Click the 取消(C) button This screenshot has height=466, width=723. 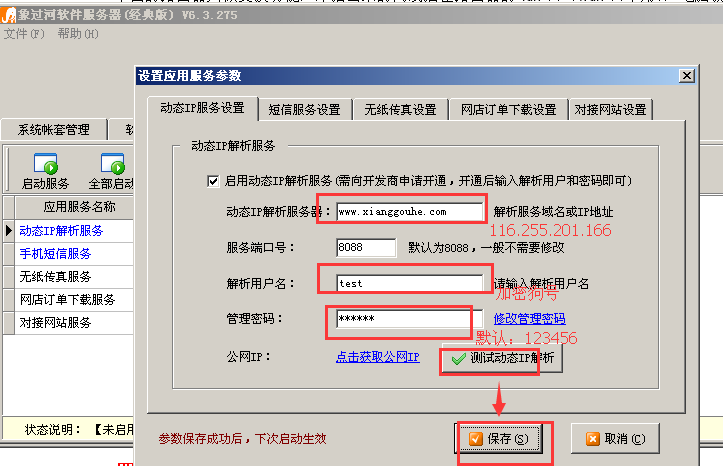(616, 439)
